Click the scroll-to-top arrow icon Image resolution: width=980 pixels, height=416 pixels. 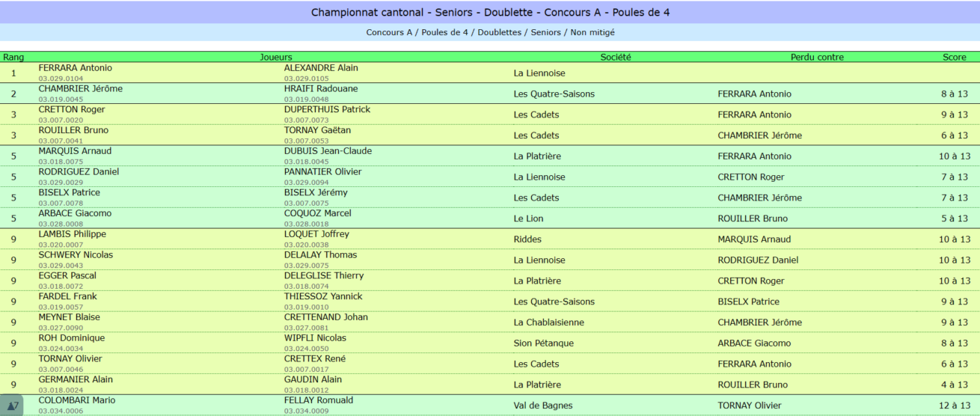point(11,406)
